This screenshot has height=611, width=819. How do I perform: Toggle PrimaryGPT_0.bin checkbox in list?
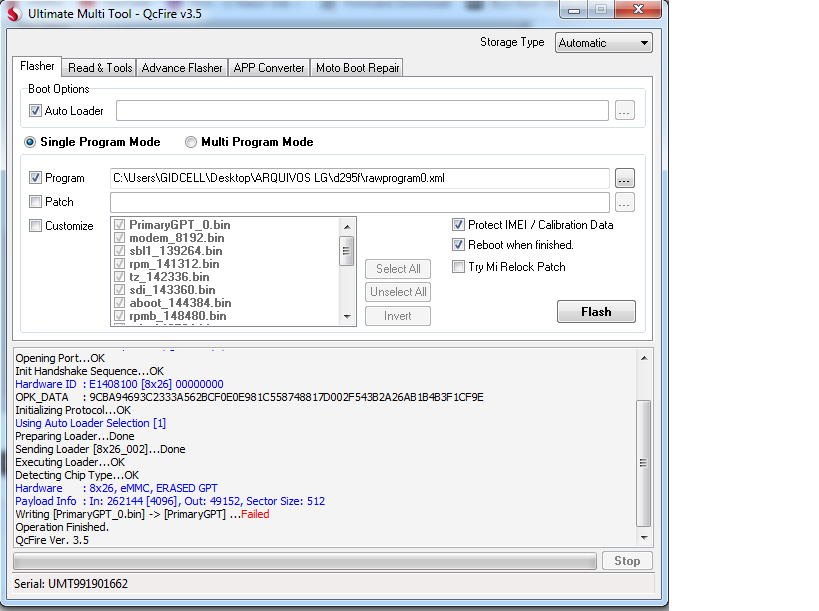120,225
